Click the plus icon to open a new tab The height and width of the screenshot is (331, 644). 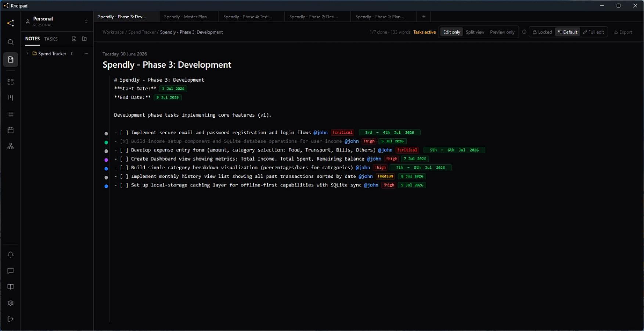pyautogui.click(x=424, y=17)
